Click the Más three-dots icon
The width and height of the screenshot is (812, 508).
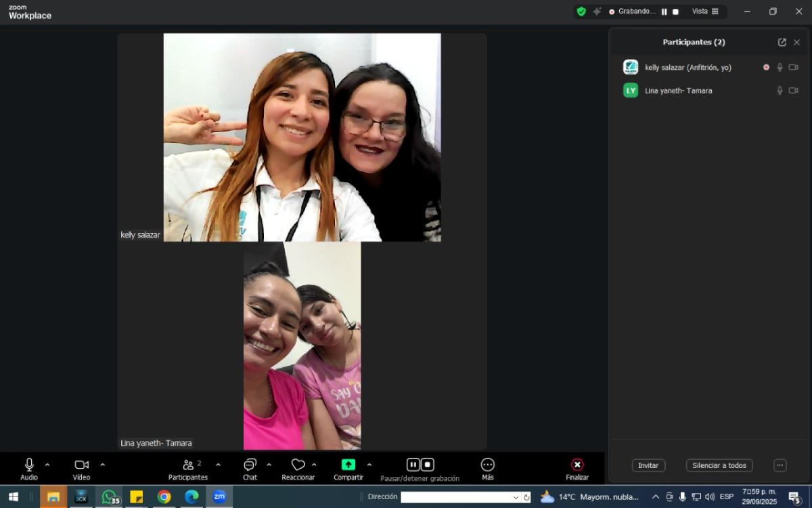(x=487, y=465)
